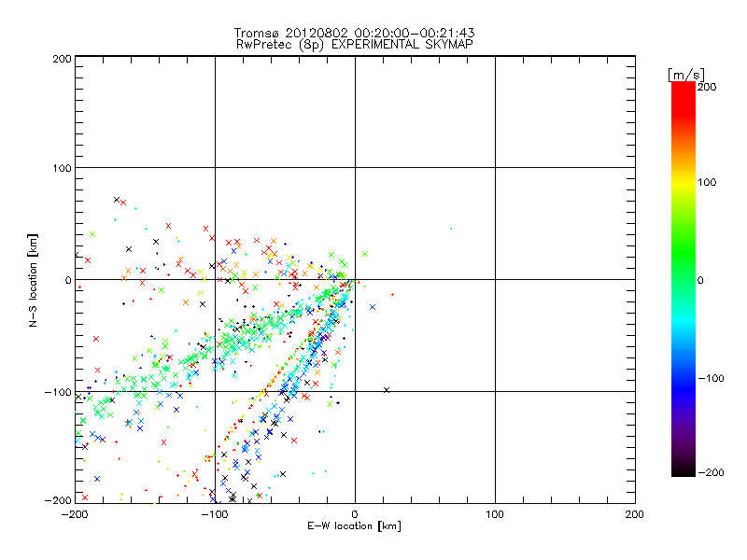
Task: Click the green X marker right of the zero line
Action: tap(365, 254)
